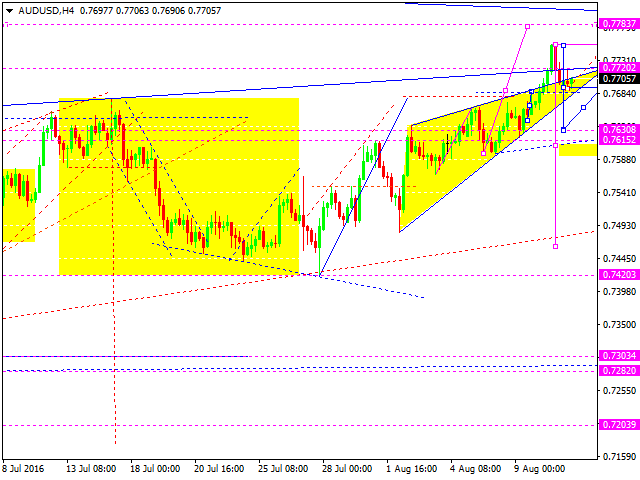Select the 1 Aug 16:00 time axis label

(x=412, y=469)
